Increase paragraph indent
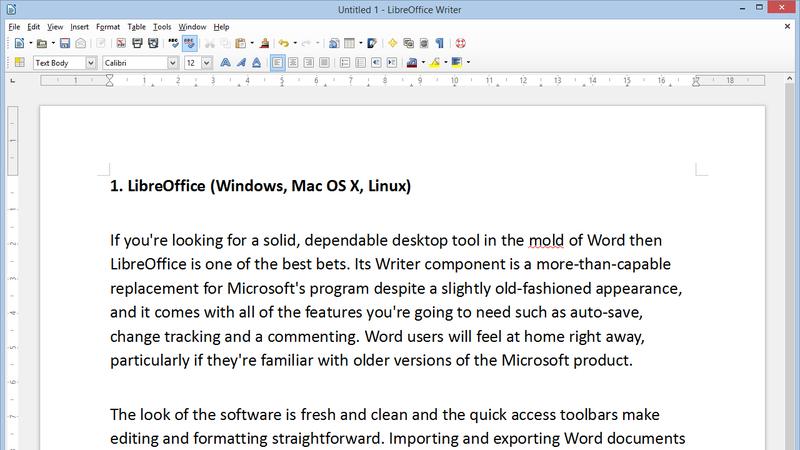 (x=392, y=63)
